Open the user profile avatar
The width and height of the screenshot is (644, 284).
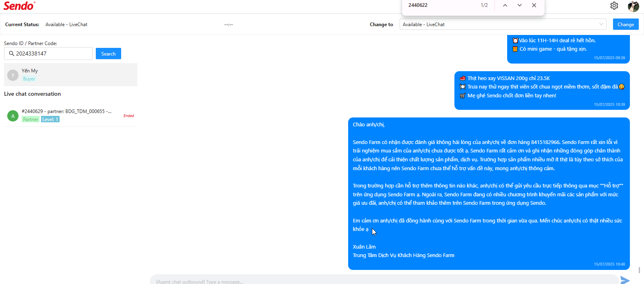(634, 6)
